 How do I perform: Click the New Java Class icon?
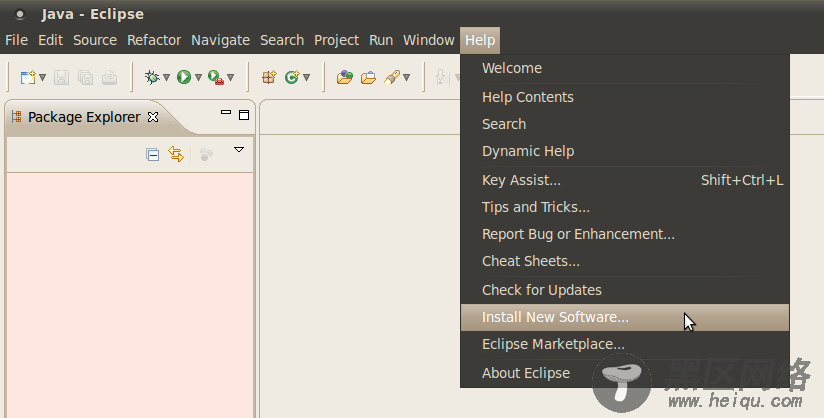(292, 77)
